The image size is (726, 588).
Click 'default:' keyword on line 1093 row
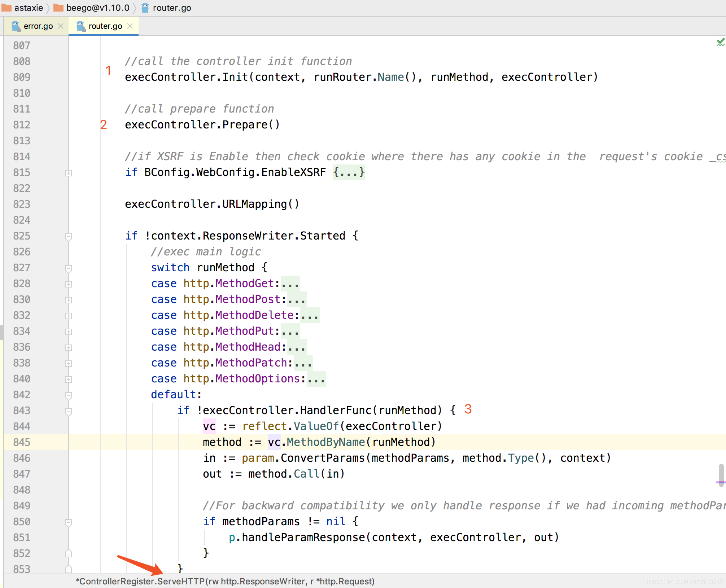pos(176,395)
